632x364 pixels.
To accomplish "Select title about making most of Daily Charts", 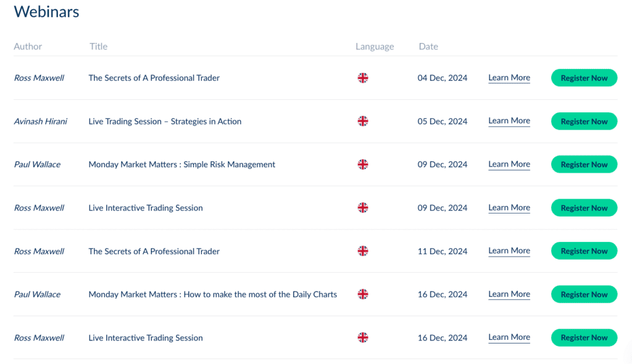I will coord(213,294).
